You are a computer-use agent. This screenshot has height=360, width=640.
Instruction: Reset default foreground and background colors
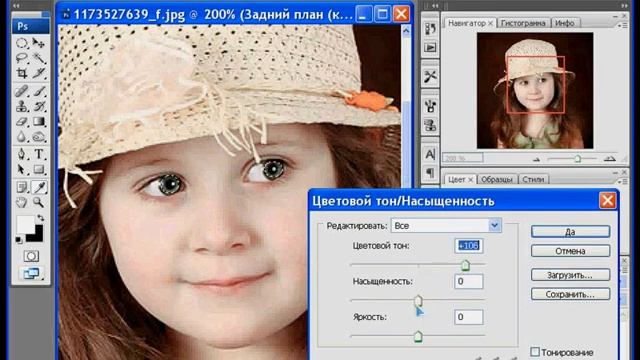click(19, 240)
